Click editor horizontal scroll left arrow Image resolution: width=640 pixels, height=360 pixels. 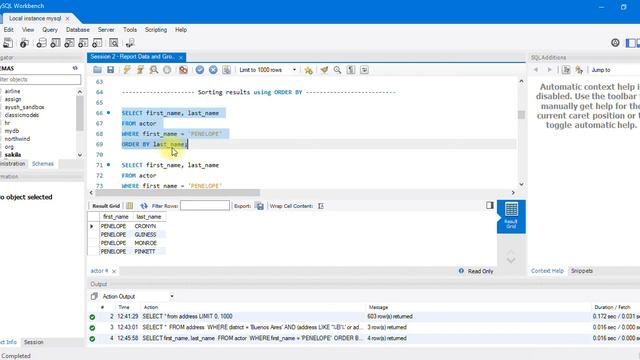[x=91, y=193]
